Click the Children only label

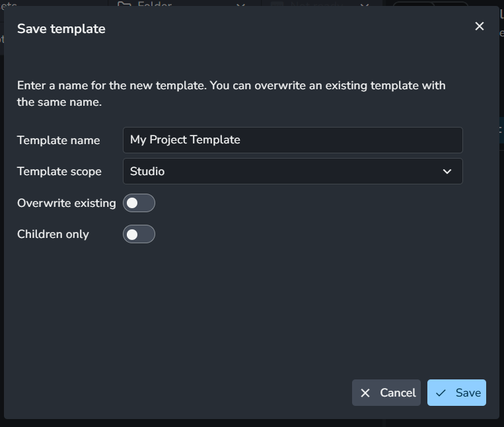(53, 235)
